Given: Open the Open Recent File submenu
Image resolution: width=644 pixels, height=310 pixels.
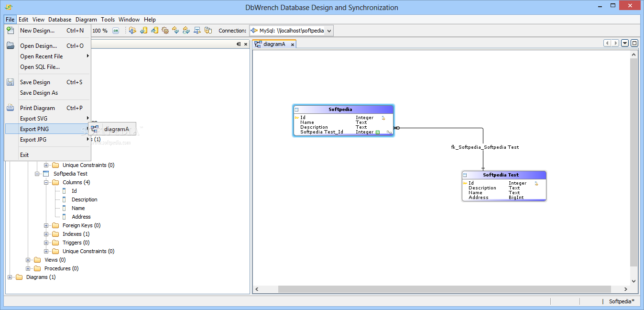Looking at the screenshot, I should coord(48,56).
